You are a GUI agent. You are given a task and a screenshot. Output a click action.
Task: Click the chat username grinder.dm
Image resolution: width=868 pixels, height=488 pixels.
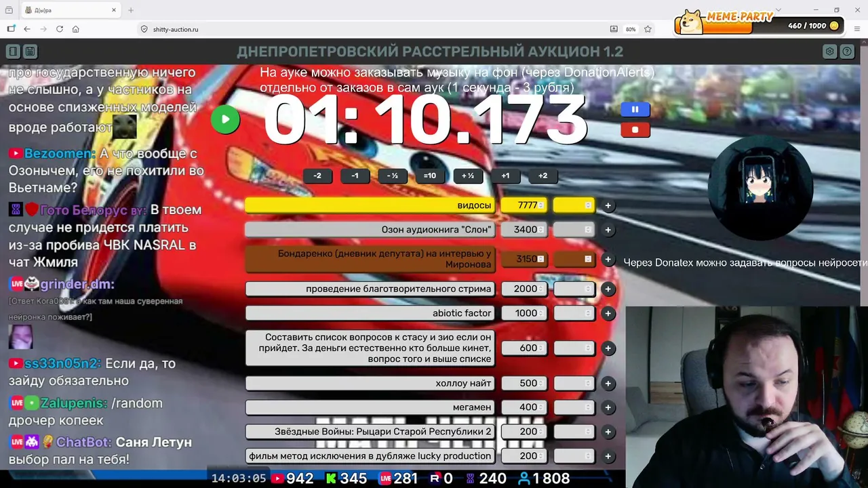[x=77, y=284]
